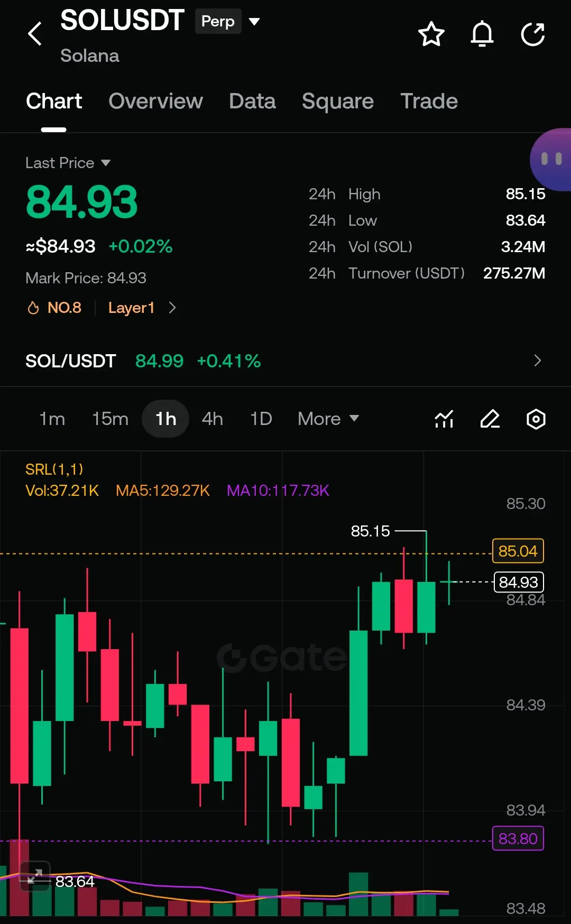Tap the 84.99 spot price
The width and height of the screenshot is (571, 924).
[x=159, y=361]
